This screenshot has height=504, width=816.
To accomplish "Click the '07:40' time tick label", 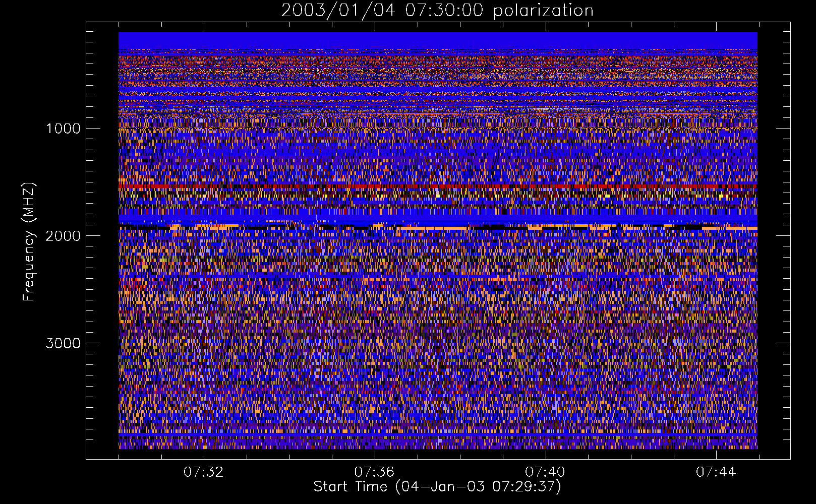I will (545, 472).
